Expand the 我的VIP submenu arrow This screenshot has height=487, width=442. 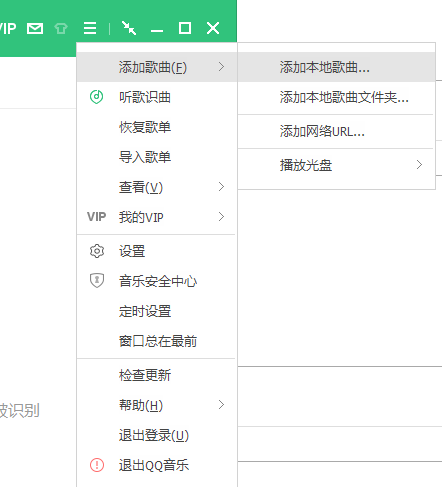221,217
